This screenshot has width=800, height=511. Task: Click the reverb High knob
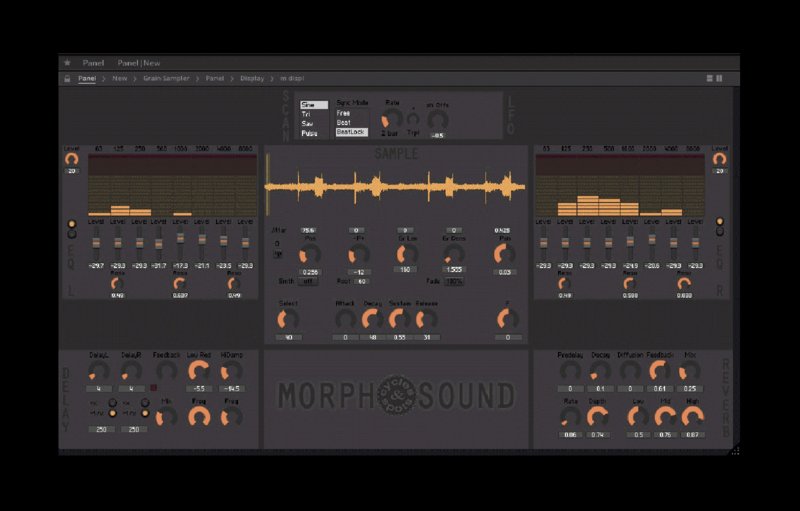pos(692,418)
